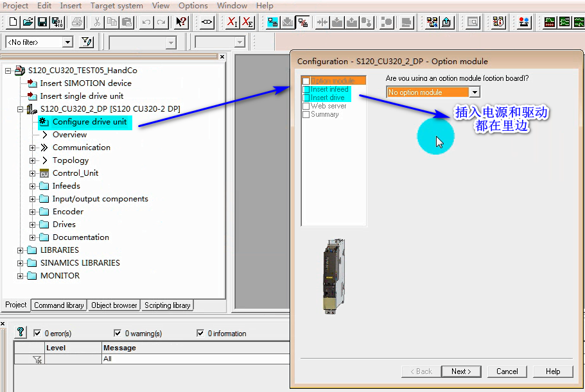Image resolution: width=585 pixels, height=392 pixels.
Task: Save project with the floppy disk icon
Action: coord(42,22)
